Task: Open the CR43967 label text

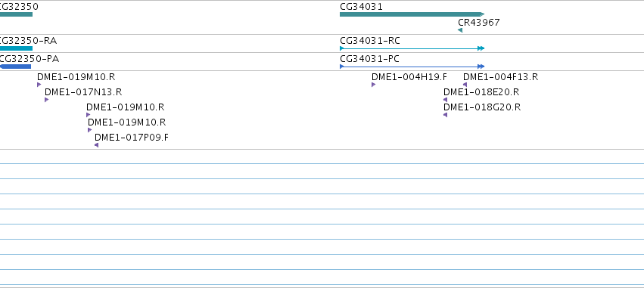Action: [x=478, y=22]
